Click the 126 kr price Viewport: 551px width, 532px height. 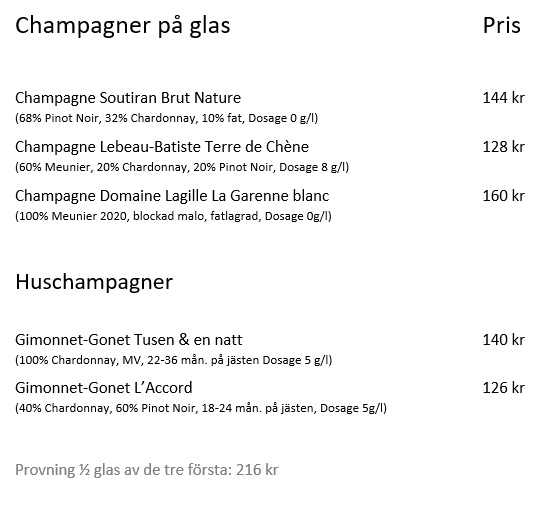point(504,388)
